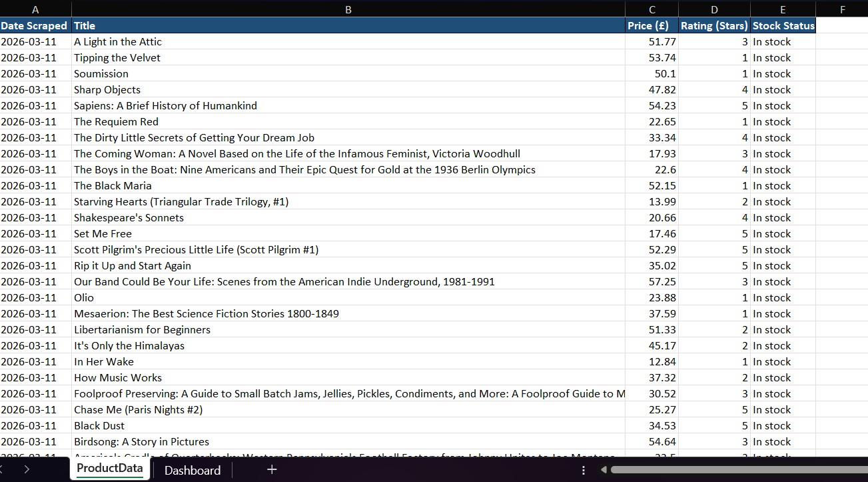Image resolution: width=868 pixels, height=482 pixels.
Task: Select the Black Dust title cell
Action: pos(348,425)
